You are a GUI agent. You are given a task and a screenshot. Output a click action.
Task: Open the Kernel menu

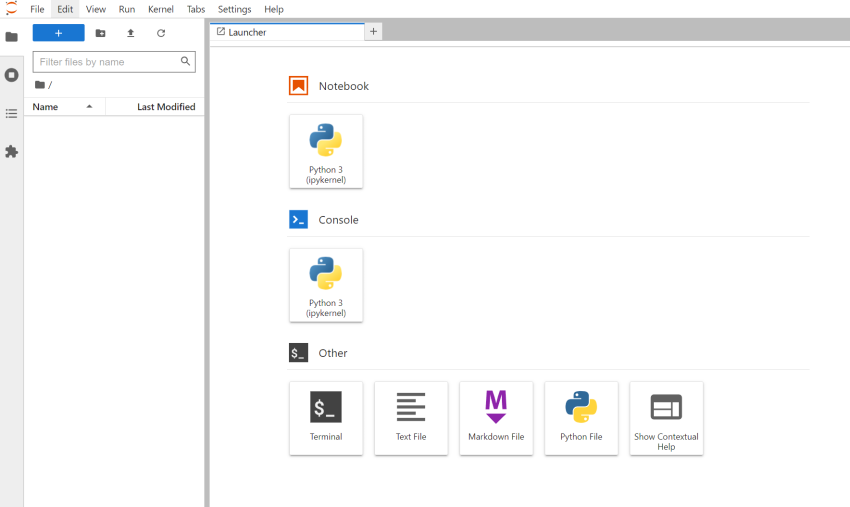tap(160, 9)
